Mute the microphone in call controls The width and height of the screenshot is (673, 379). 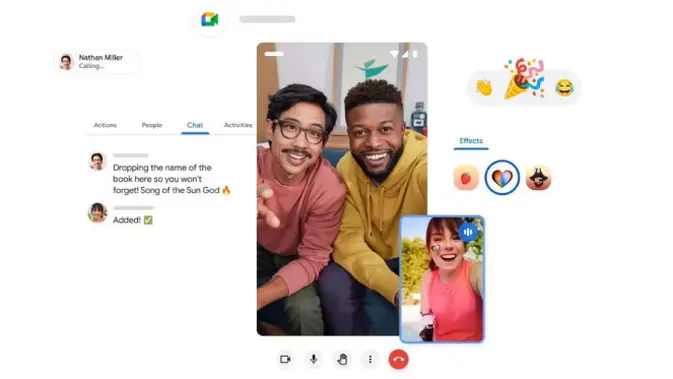314,359
